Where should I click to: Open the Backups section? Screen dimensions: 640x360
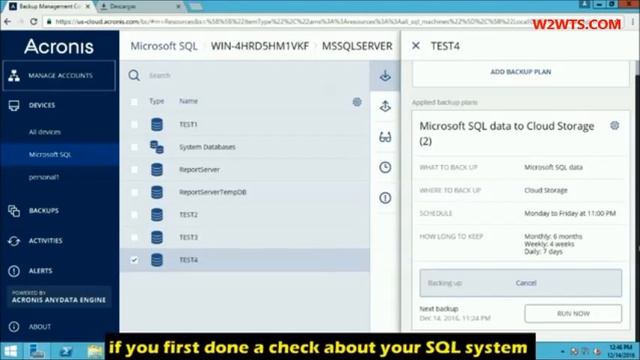[x=43, y=211]
